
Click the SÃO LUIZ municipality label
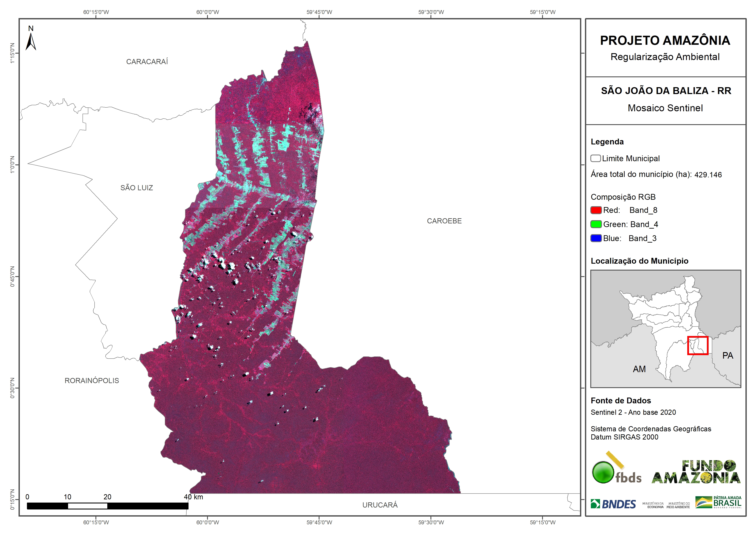point(137,188)
